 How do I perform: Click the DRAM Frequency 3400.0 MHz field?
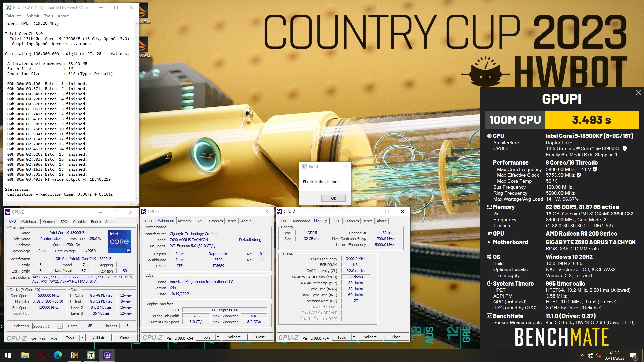click(356, 259)
